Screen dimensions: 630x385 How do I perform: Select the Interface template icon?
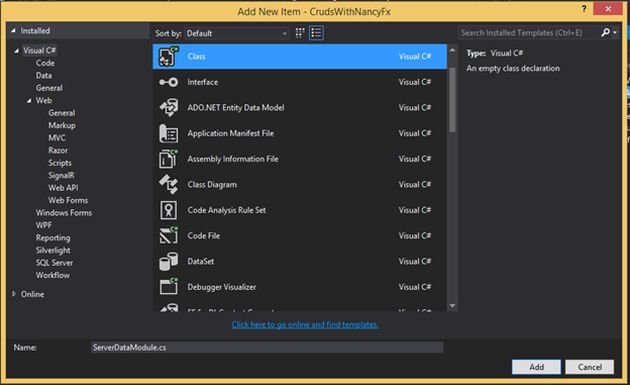click(x=168, y=82)
